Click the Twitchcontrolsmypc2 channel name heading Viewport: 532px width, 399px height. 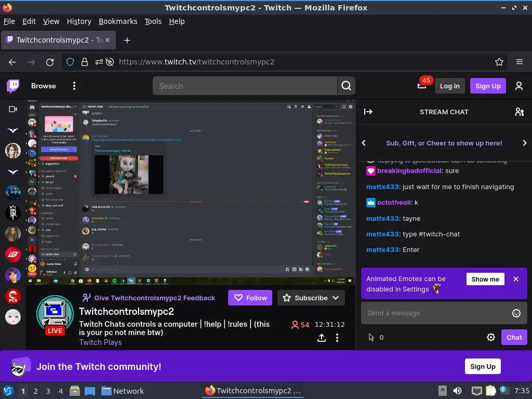126,311
